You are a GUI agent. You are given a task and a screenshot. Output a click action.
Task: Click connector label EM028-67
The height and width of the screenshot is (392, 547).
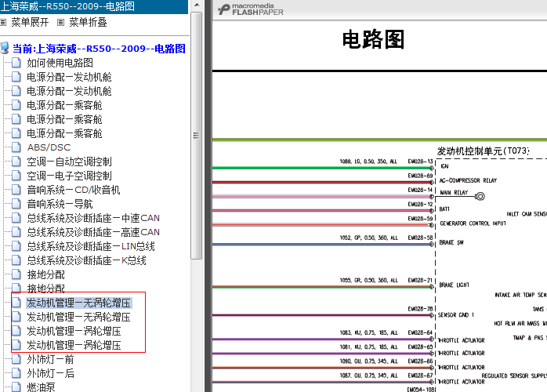(x=420, y=376)
